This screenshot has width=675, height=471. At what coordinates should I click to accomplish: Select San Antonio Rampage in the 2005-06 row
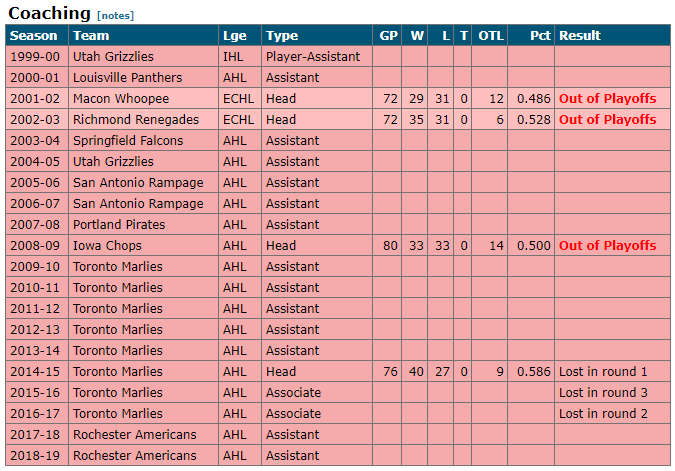click(x=138, y=183)
